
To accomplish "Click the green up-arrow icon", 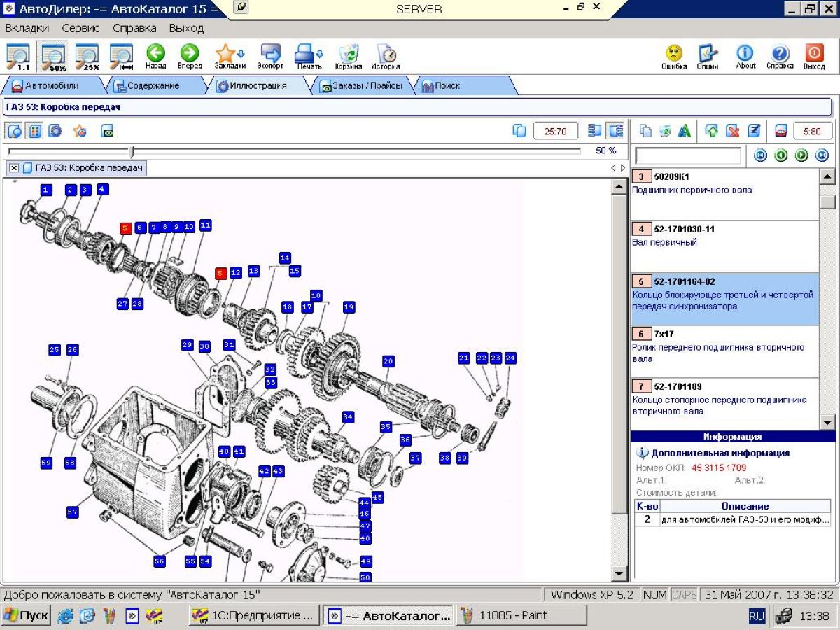I will (x=712, y=130).
